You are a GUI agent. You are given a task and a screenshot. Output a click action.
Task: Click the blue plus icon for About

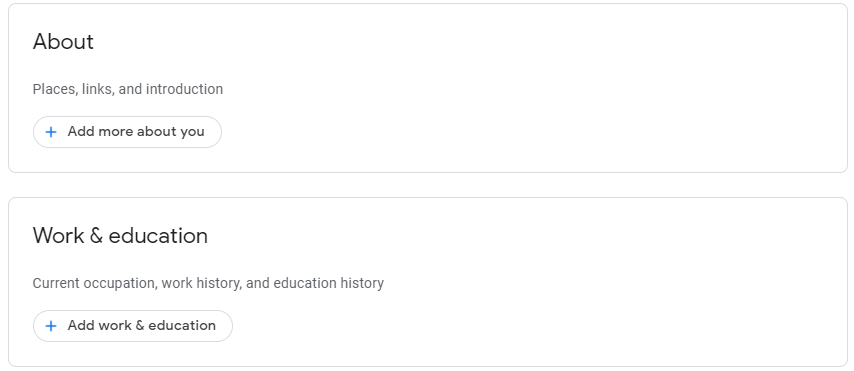[x=51, y=132]
